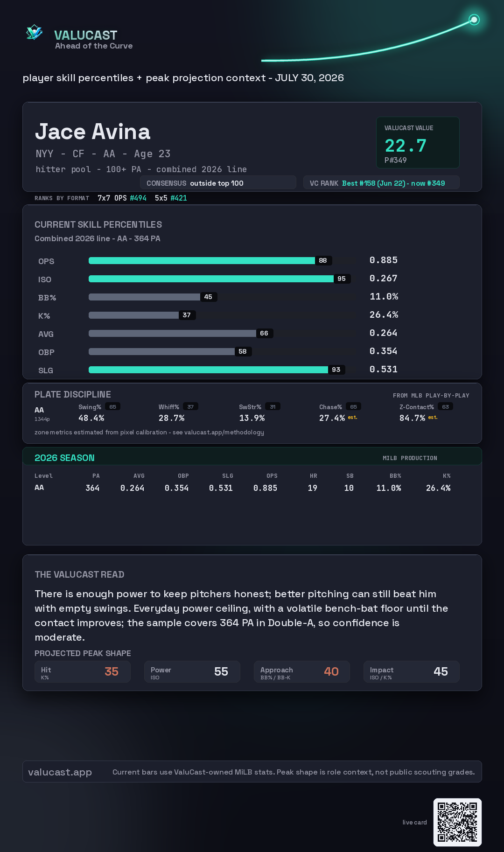The image size is (504, 852).
Task: Open the live card QR code
Action: (457, 822)
